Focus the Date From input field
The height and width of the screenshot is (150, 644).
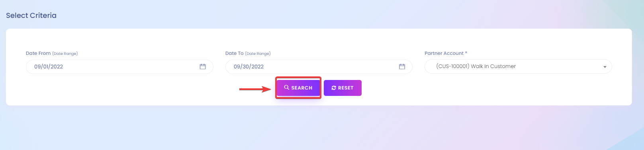[x=119, y=67]
